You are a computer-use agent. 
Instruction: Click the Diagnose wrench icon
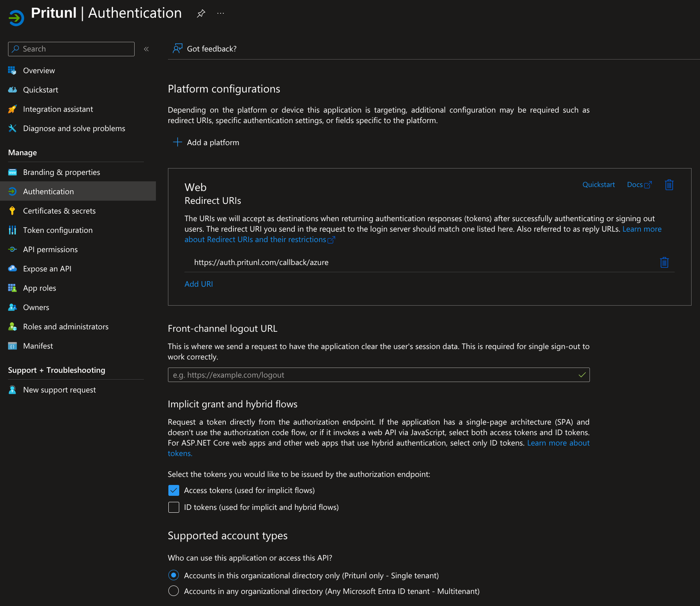pos(12,128)
